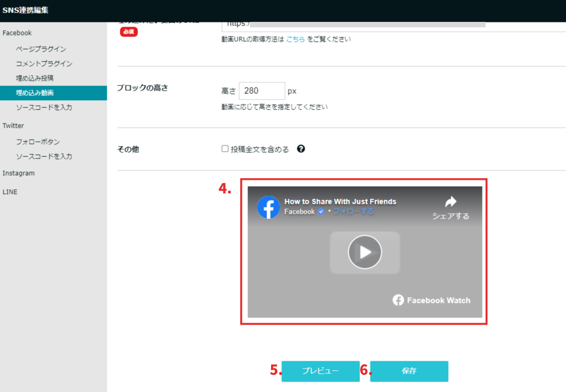The width and height of the screenshot is (566, 392).
Task: Select フォローボタン under Twitter
Action: (38, 142)
